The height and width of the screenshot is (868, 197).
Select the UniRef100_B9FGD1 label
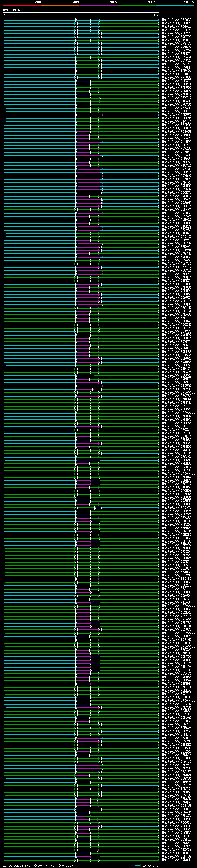(x=177, y=71)
